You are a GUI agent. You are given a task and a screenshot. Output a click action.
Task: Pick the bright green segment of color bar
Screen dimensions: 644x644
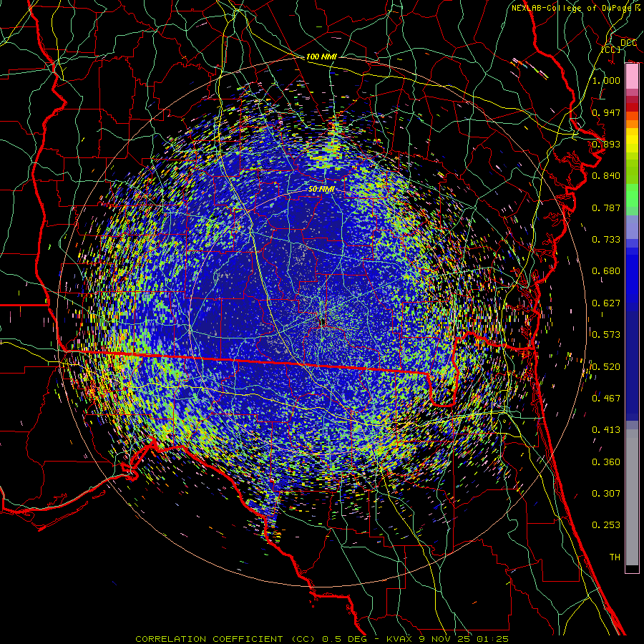pyautogui.click(x=632, y=196)
